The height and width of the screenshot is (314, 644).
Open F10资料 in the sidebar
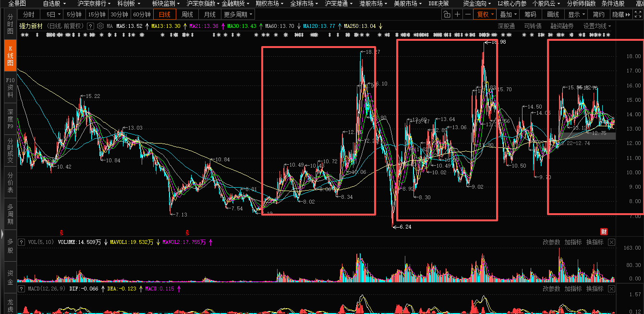tap(10, 87)
